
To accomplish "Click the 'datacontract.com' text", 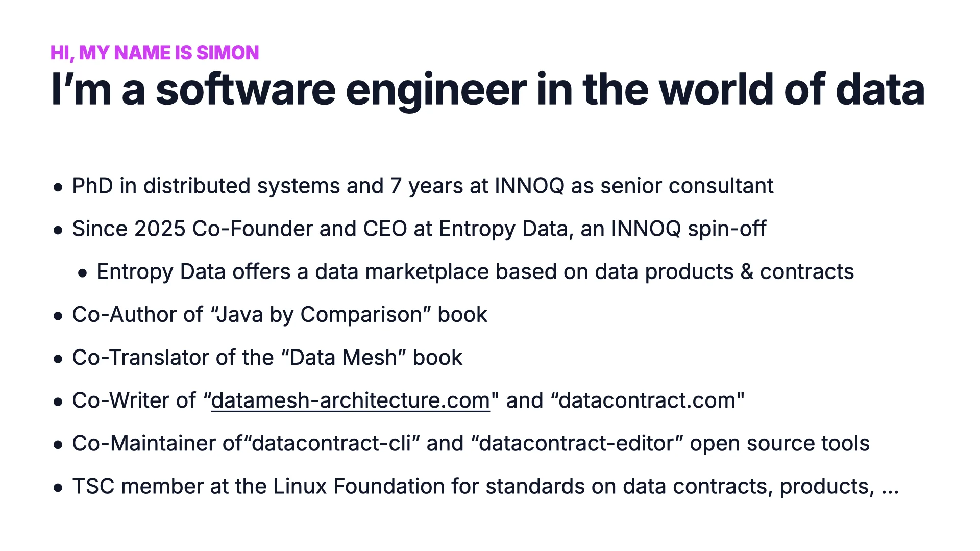I will pyautogui.click(x=647, y=400).
